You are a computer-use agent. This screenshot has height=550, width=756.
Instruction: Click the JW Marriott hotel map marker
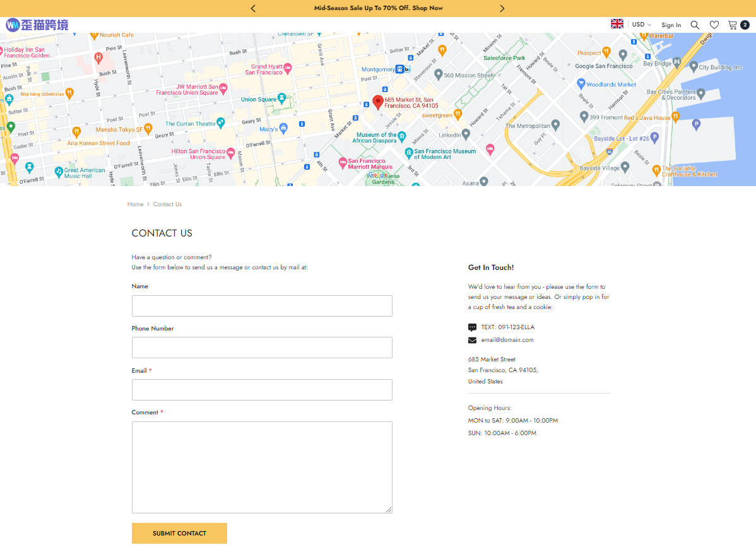[x=223, y=88]
